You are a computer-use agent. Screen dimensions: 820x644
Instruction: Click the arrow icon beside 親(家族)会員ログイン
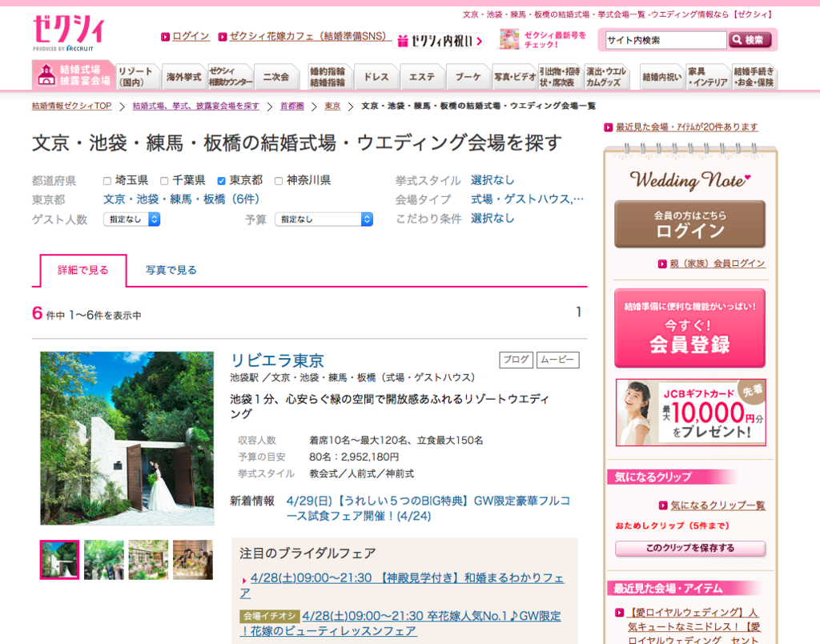pos(662,264)
